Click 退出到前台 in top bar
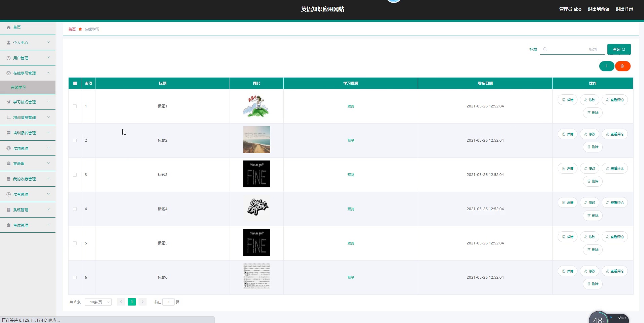This screenshot has width=644, height=323. 598,9
